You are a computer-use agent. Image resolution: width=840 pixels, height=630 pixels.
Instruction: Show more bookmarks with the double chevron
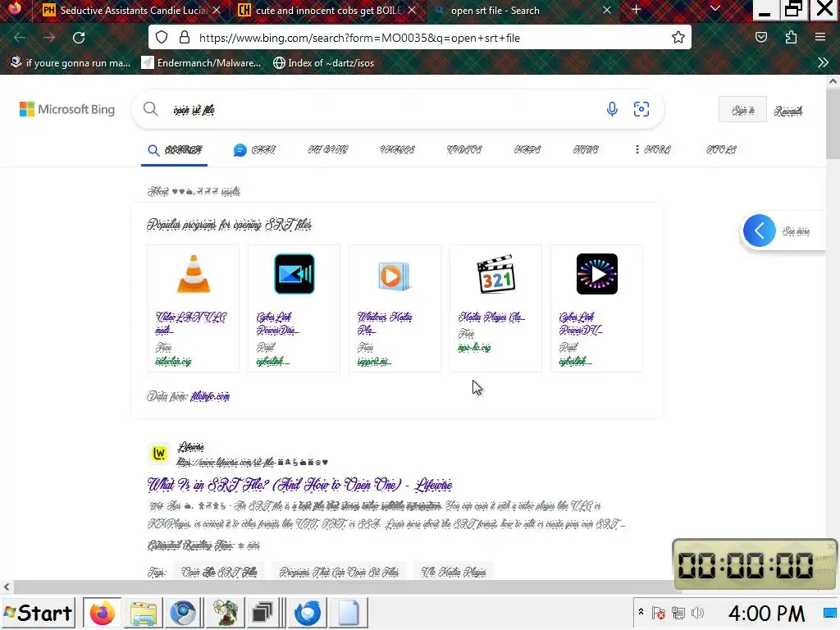tap(823, 62)
